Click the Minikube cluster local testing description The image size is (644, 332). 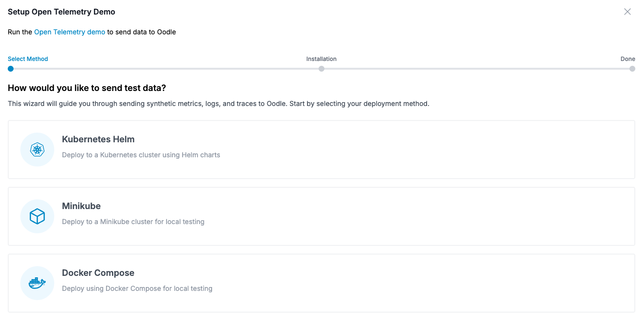(133, 222)
